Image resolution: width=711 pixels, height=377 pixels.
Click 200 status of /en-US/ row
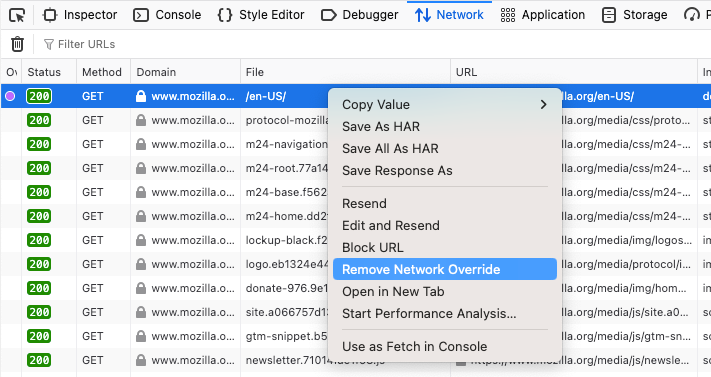(x=39, y=96)
